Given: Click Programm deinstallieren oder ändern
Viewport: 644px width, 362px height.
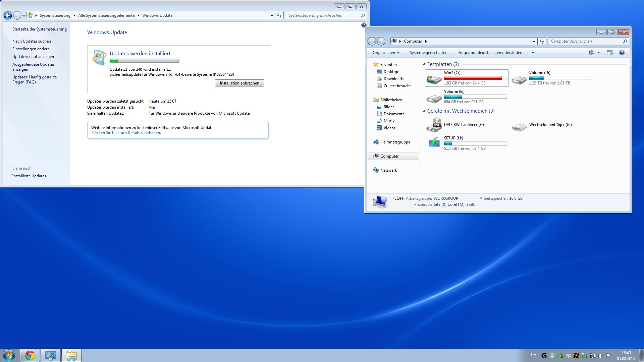Looking at the screenshot, I should pos(490,53).
